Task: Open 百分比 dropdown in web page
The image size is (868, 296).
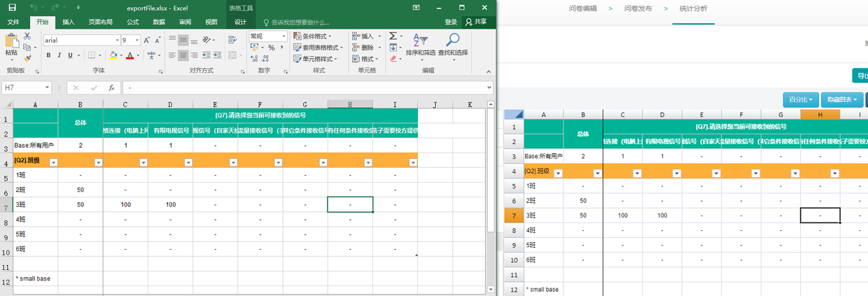Action: pos(801,99)
